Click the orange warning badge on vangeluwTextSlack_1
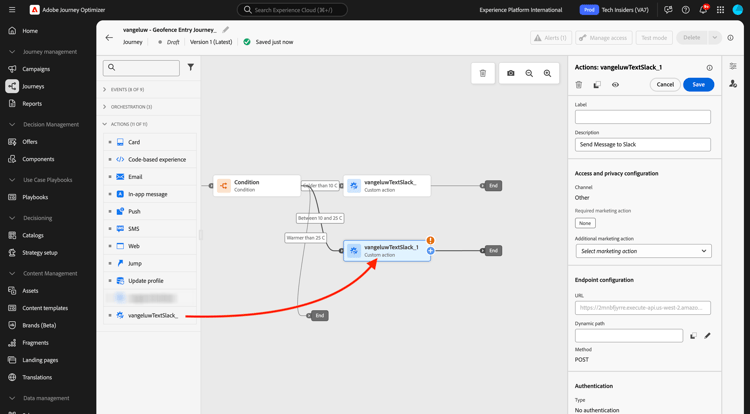Image resolution: width=750 pixels, height=414 pixels. tap(430, 240)
